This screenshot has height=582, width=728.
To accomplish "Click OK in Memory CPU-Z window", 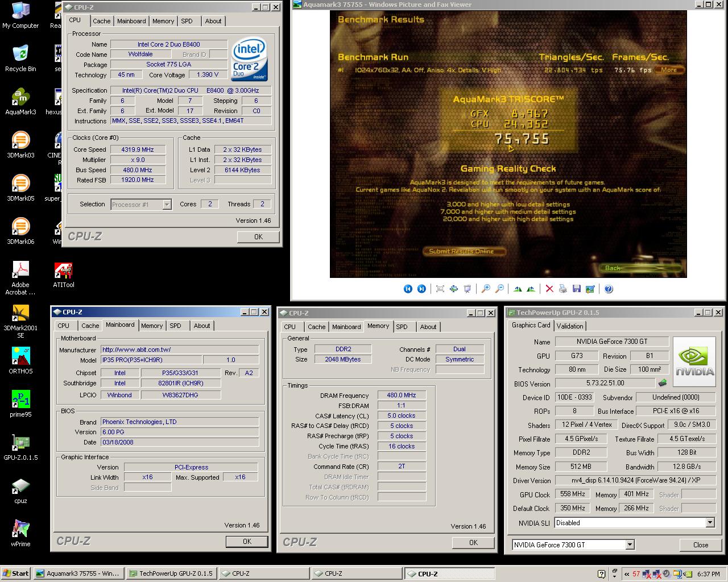I will pyautogui.click(x=473, y=542).
